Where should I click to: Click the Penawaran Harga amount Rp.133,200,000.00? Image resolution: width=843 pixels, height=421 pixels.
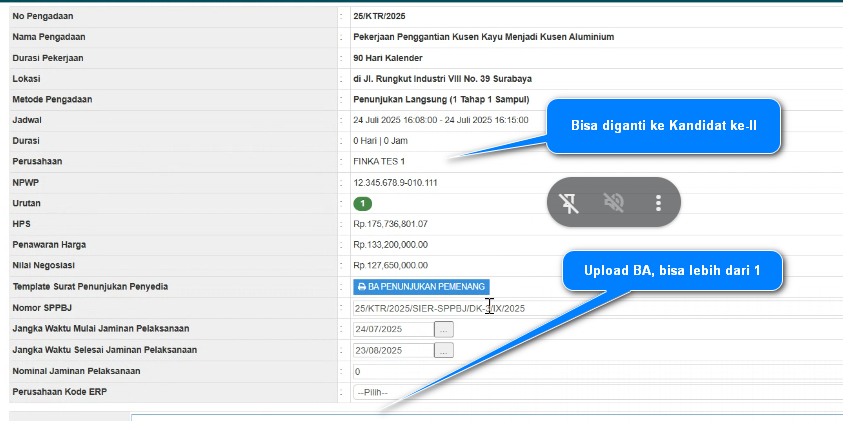[391, 245]
